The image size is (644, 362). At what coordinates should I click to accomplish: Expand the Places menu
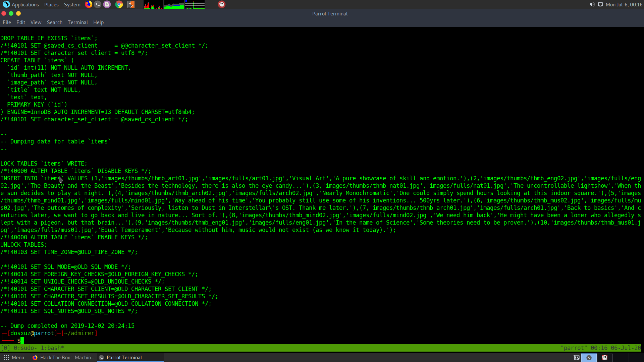coord(51,4)
